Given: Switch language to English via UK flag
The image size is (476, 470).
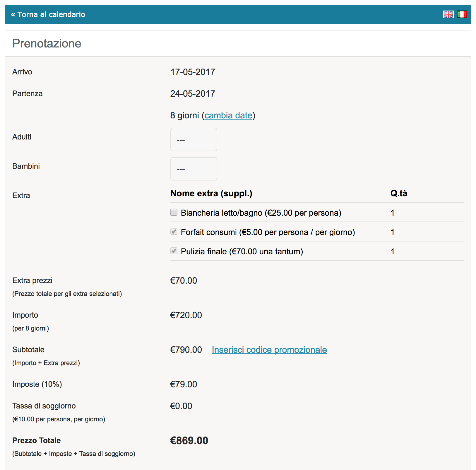Looking at the screenshot, I should pyautogui.click(x=448, y=14).
